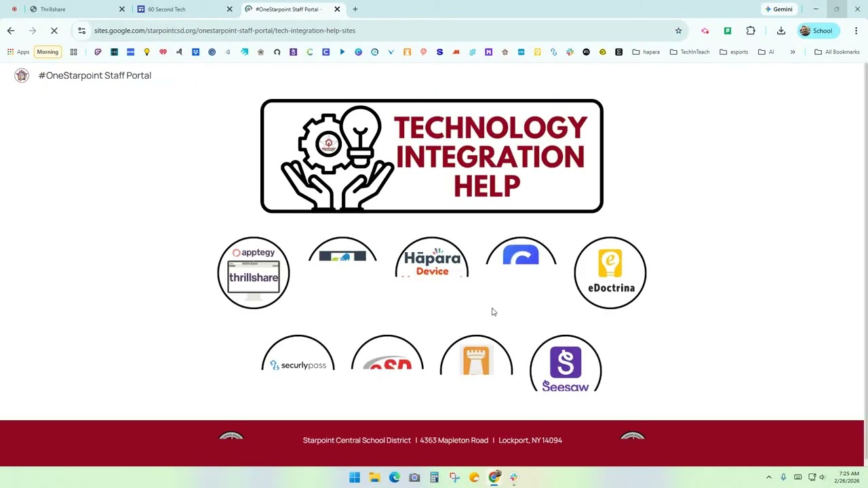This screenshot has height=488, width=868.
Task: Open the Snipping Tool from the taskbar
Action: pyautogui.click(x=454, y=477)
